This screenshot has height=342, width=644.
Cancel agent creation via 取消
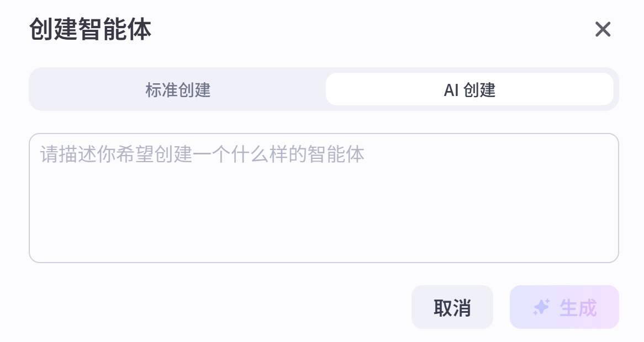click(452, 307)
